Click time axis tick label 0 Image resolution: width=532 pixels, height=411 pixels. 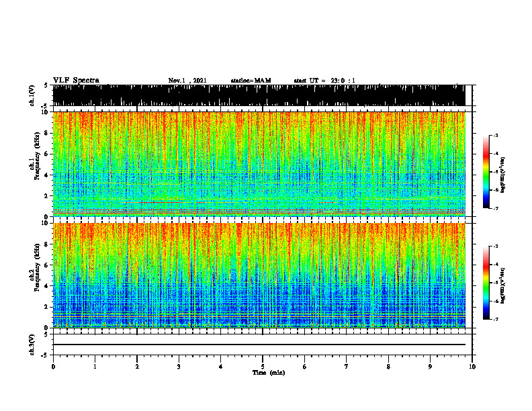pos(53,367)
